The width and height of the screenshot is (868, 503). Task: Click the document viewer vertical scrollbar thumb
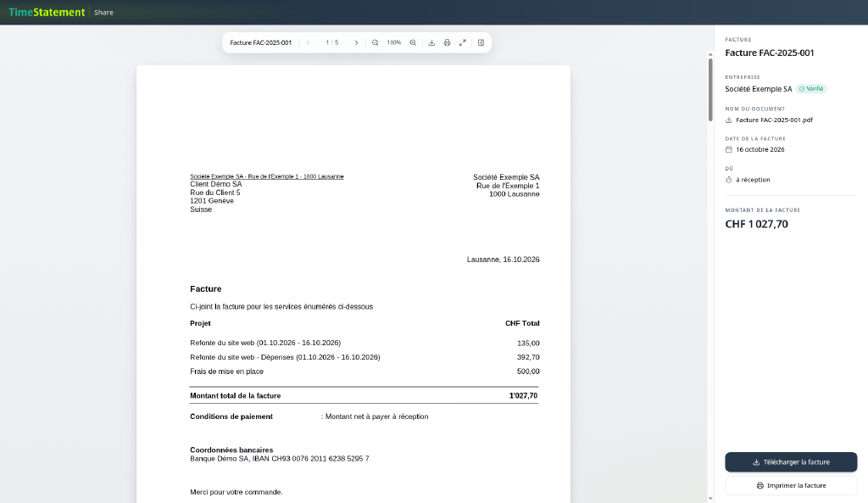click(x=710, y=89)
